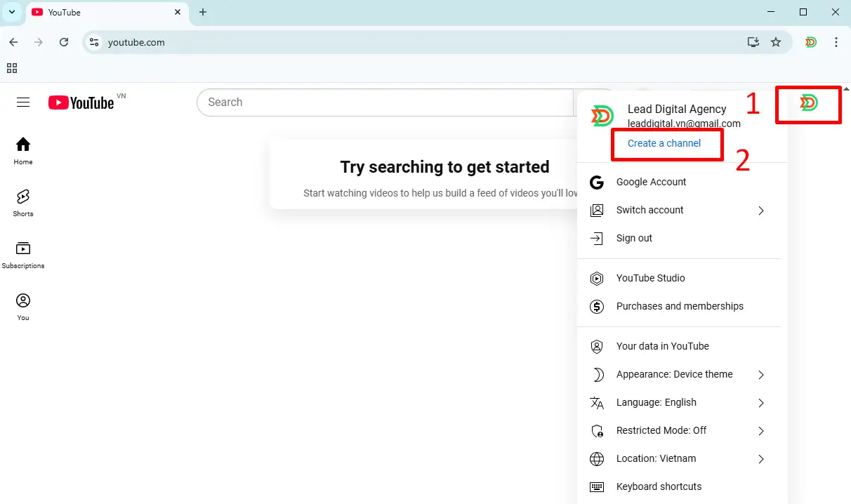Open the YouTube hamburger guide menu
The height and width of the screenshot is (504, 851).
point(23,102)
